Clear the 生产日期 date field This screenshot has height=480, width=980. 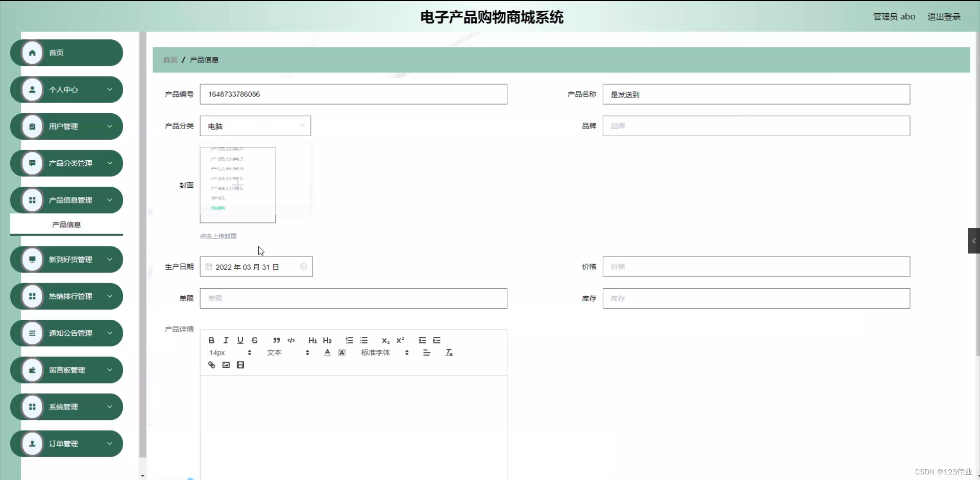(303, 266)
